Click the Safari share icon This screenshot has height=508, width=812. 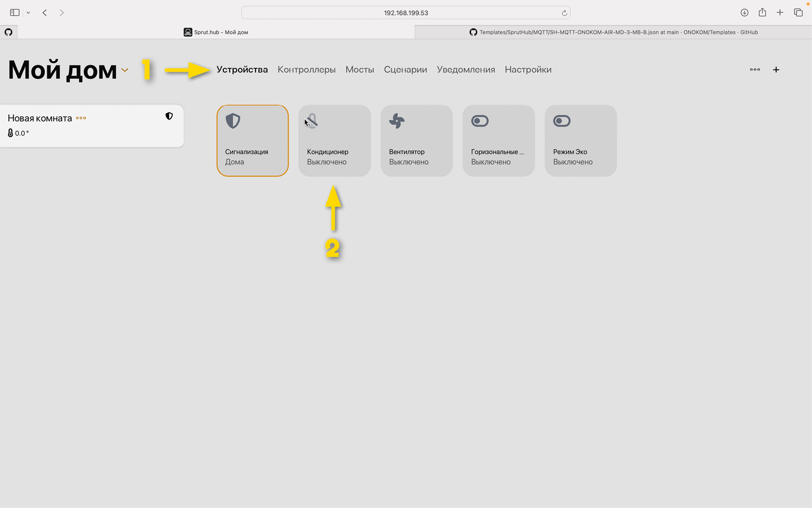click(762, 13)
